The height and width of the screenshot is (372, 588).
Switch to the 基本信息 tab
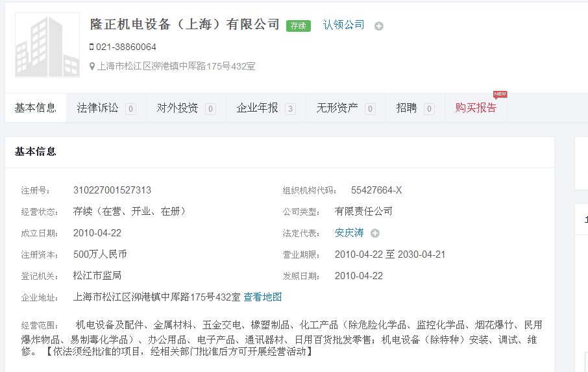(36, 108)
